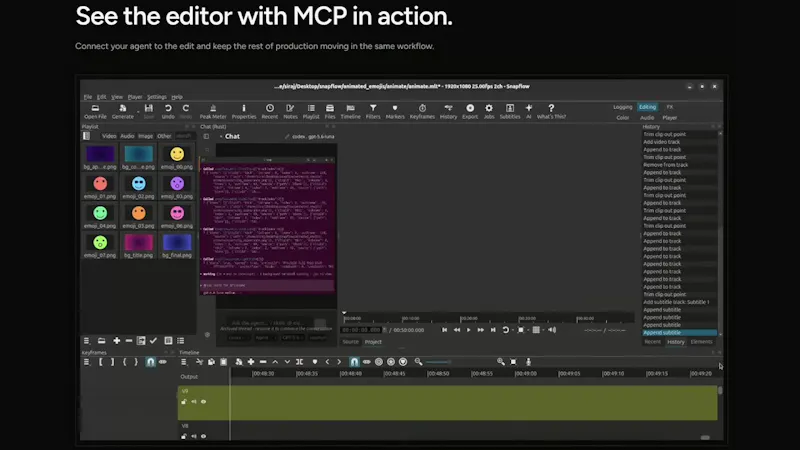This screenshot has height=450, width=800.
Task: Toggle the timeline snap magnet button
Action: 354,362
